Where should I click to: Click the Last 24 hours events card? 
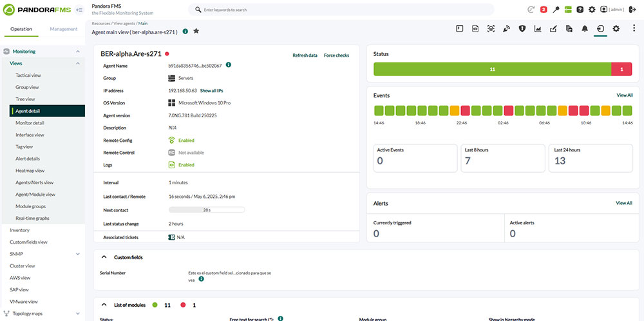click(x=591, y=158)
